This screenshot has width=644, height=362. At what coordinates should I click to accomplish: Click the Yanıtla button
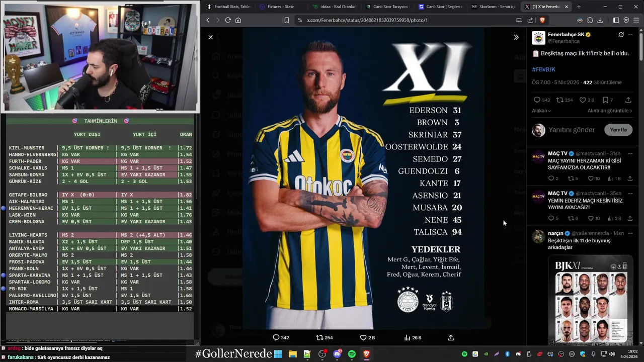[618, 130]
